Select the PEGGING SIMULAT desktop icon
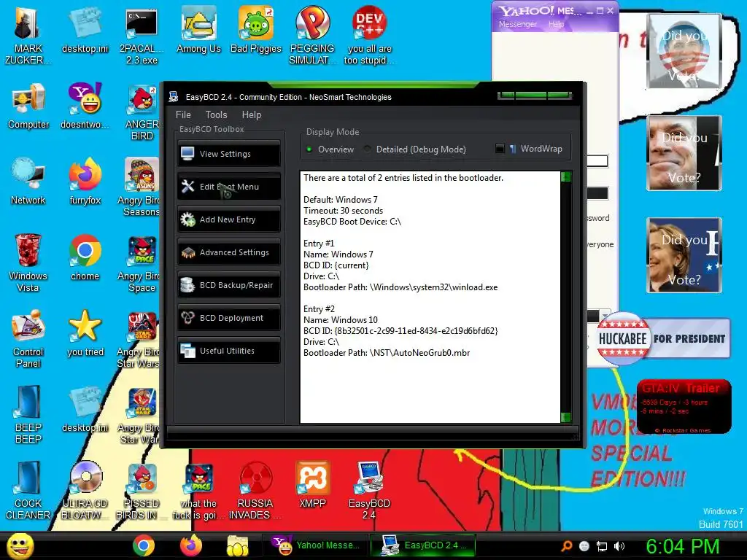Screen dimensions: 747x560 coord(312,36)
